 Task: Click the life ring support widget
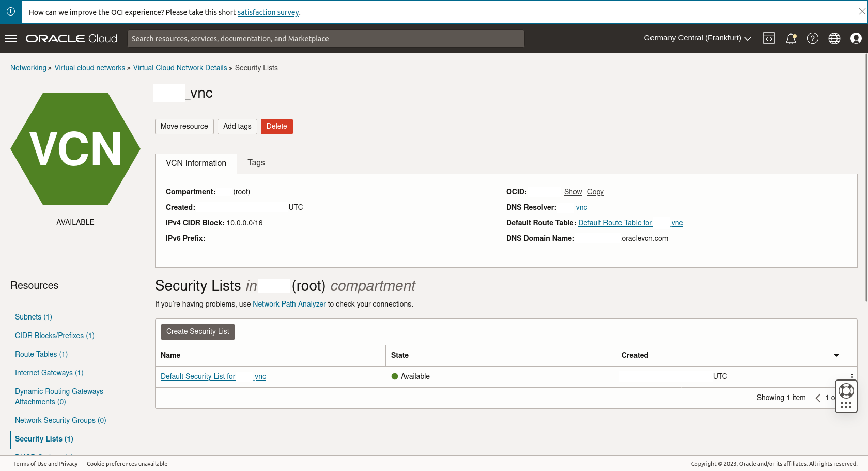(846, 391)
